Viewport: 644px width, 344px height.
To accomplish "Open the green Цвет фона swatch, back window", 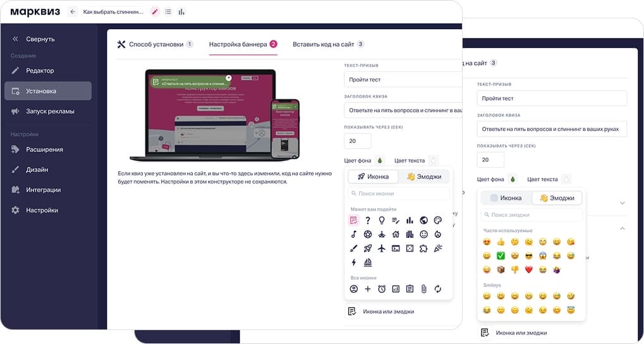I will 512,179.
